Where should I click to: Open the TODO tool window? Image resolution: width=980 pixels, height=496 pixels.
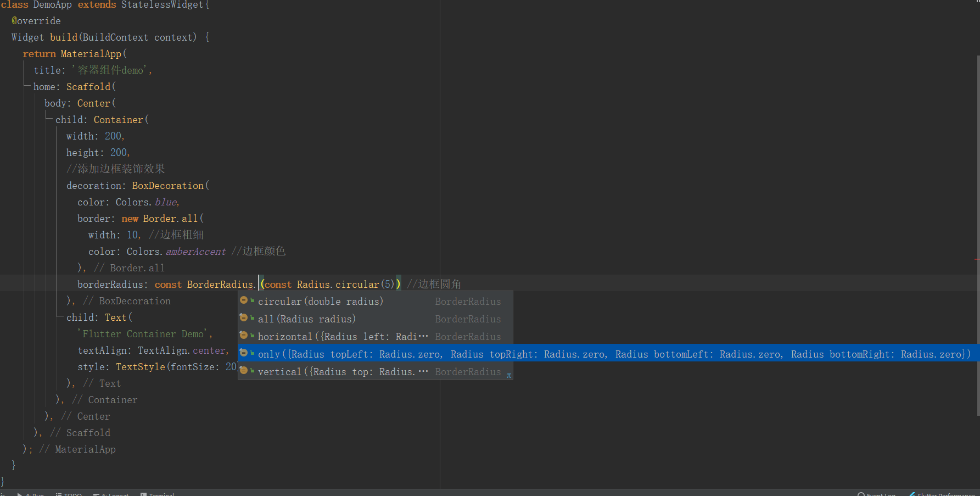pyautogui.click(x=69, y=494)
